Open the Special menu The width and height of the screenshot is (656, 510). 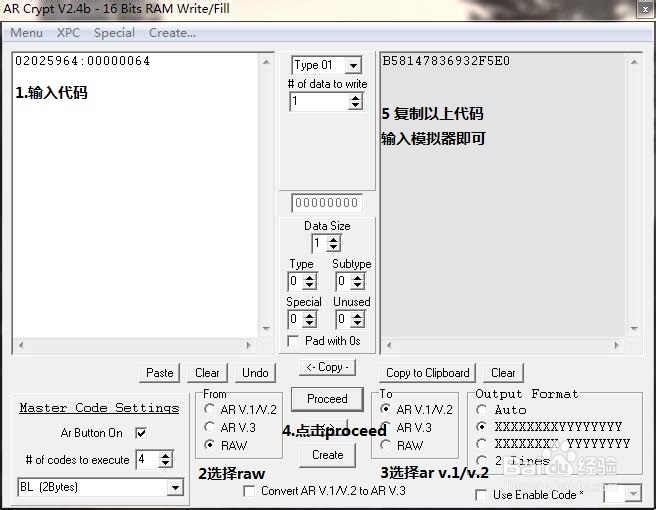tap(114, 33)
